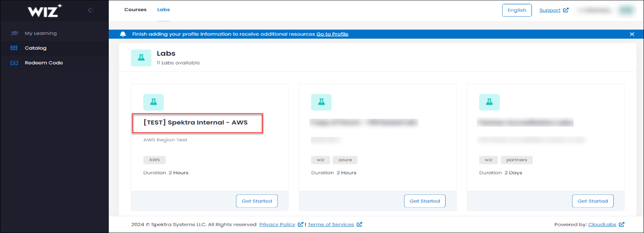Click the Catalog grid icon

point(14,48)
